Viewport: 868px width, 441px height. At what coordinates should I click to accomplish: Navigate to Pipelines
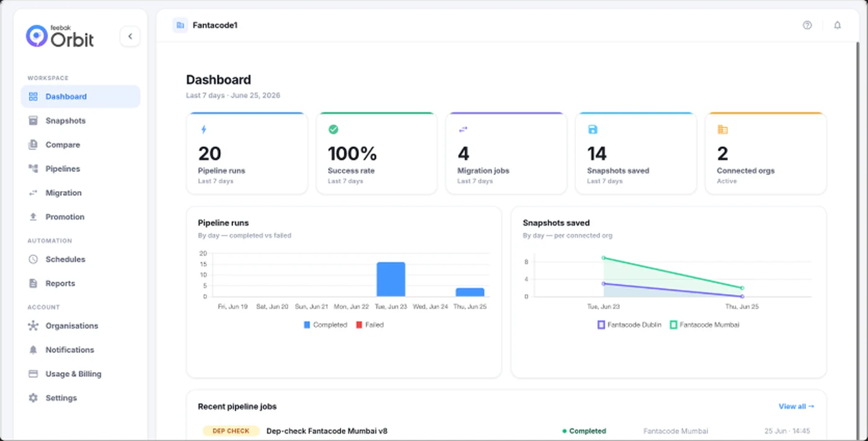(x=81, y=169)
